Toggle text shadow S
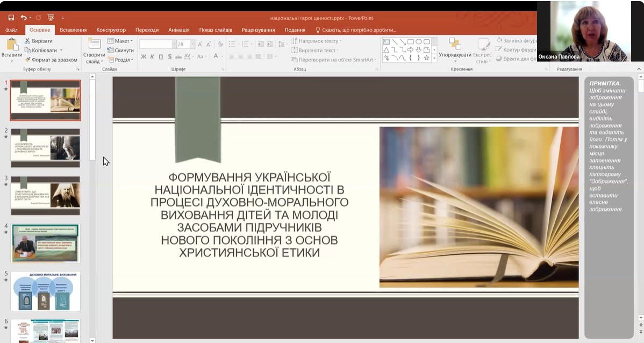The height and width of the screenshot is (343, 644). (x=170, y=56)
